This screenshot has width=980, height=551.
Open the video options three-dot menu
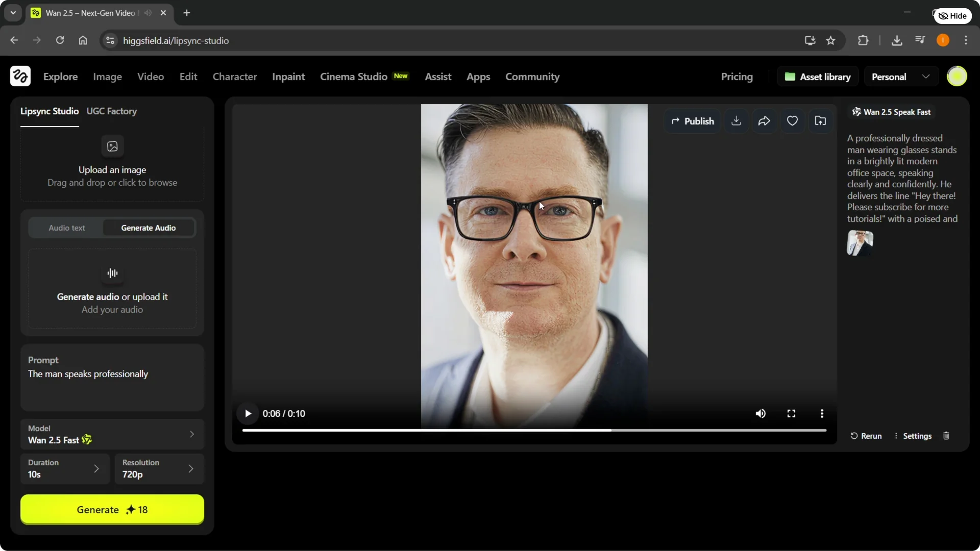click(x=822, y=413)
